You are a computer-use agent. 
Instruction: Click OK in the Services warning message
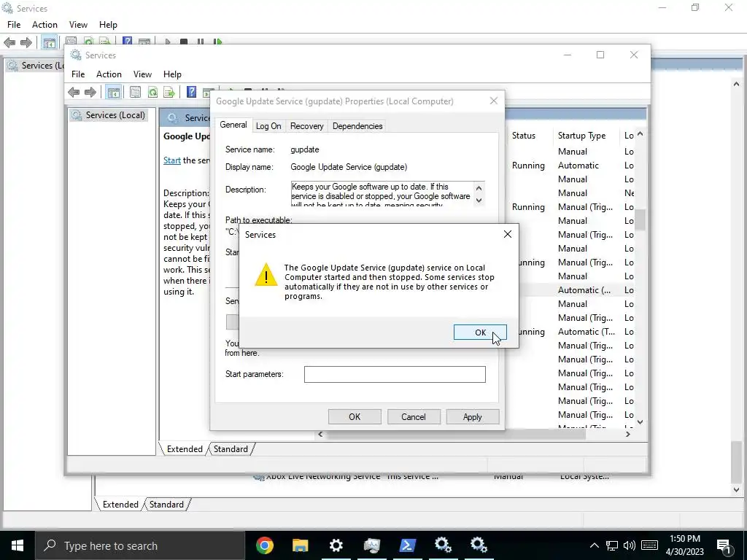tap(480, 332)
